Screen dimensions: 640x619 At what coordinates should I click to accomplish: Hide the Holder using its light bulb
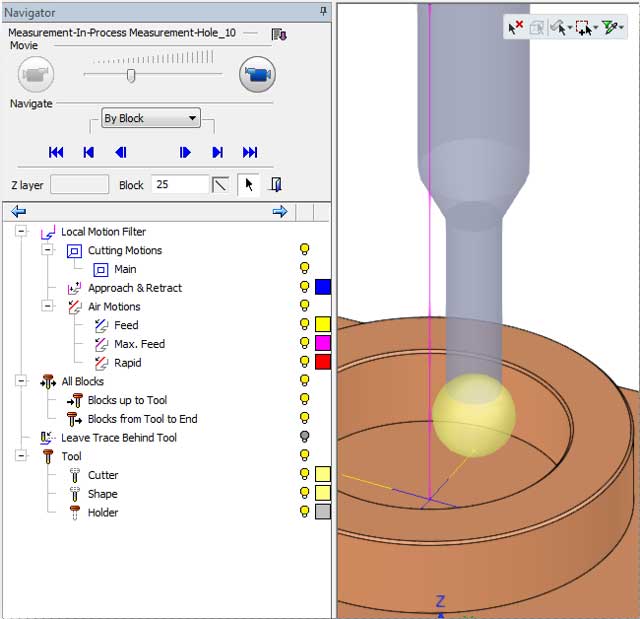304,512
